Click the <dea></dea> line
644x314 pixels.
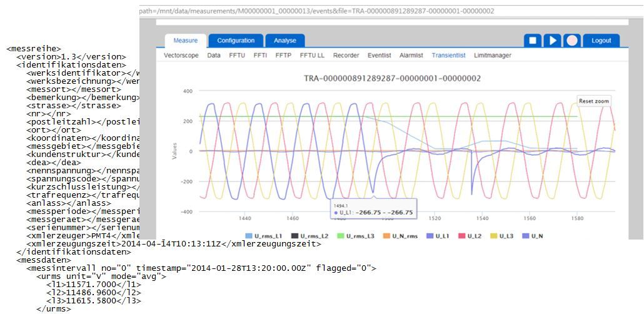point(53,163)
